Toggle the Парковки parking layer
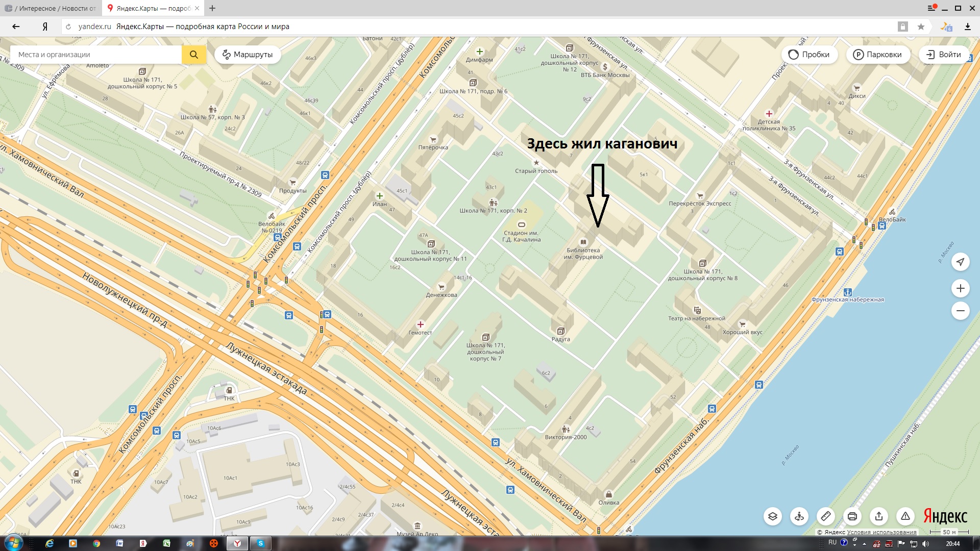The image size is (980, 551). pyautogui.click(x=878, y=55)
